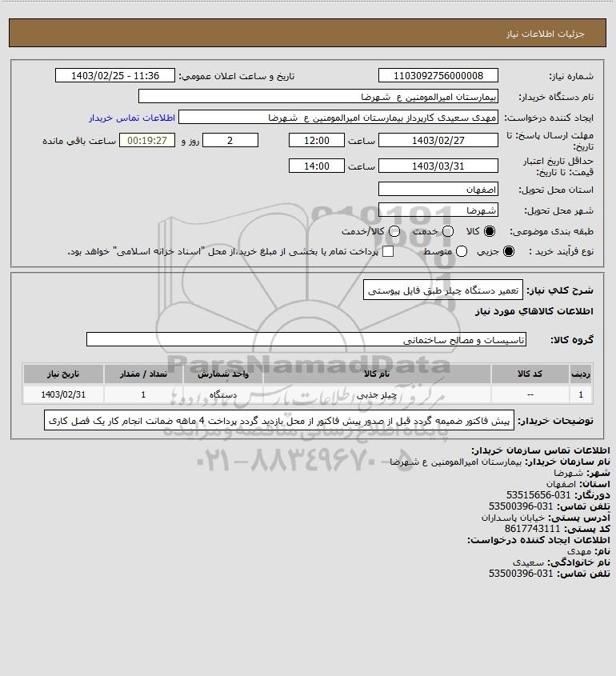Click the واحد شمارش column header
616x676 pixels.
(223, 374)
